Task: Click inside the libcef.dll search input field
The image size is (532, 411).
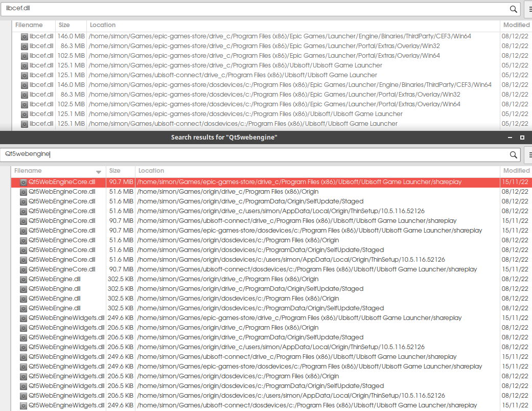Action: (x=153, y=9)
